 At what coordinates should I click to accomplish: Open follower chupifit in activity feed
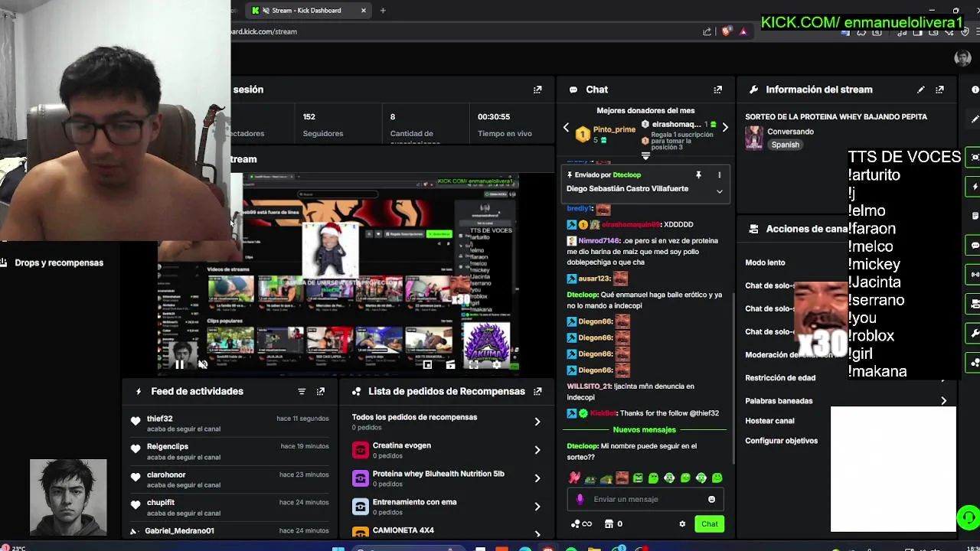pos(161,503)
